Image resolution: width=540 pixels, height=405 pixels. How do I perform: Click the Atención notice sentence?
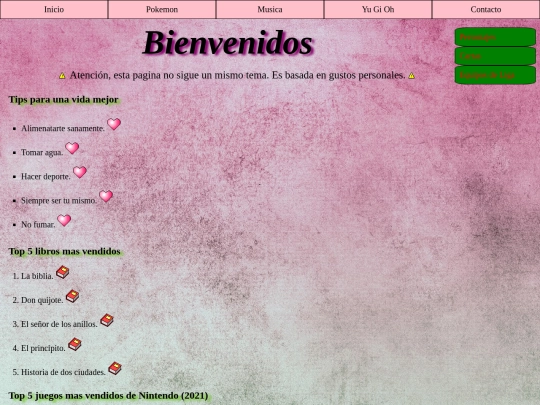[237, 75]
